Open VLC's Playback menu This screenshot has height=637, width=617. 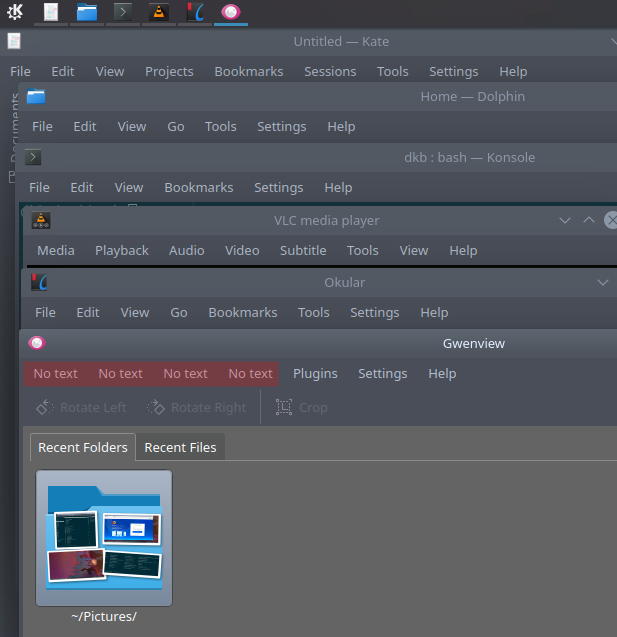(x=122, y=250)
